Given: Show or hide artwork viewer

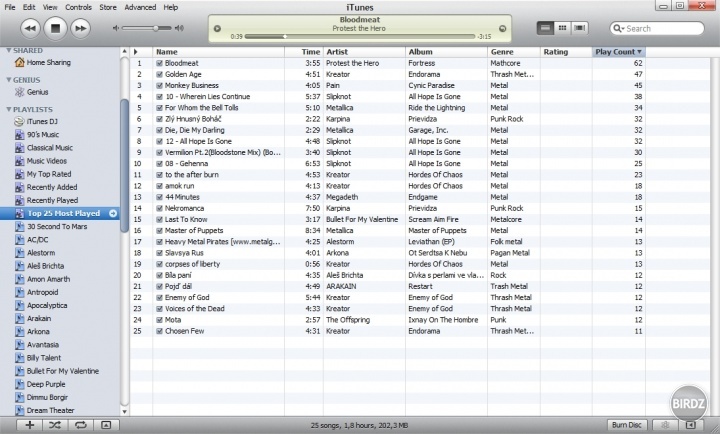Looking at the screenshot, I should [106, 425].
